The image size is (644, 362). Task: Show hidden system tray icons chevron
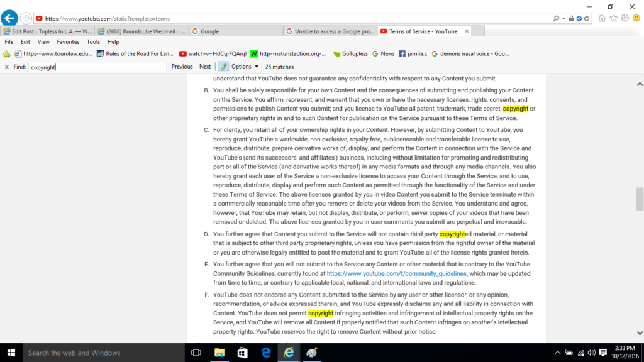pos(557,353)
